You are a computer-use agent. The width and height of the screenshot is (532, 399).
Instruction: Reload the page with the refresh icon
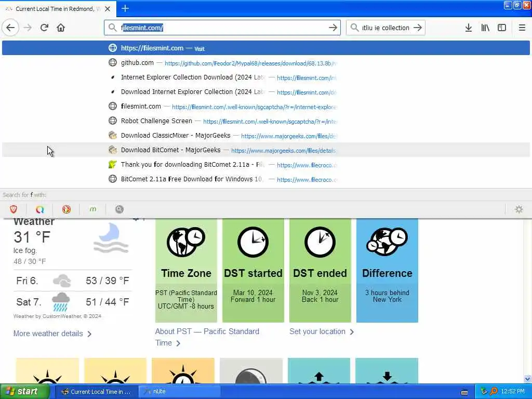tap(44, 28)
